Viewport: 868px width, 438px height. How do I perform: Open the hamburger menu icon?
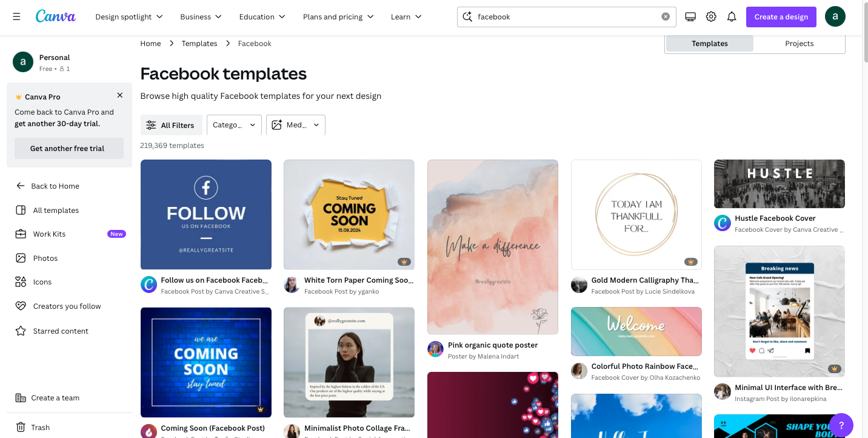coord(16,16)
